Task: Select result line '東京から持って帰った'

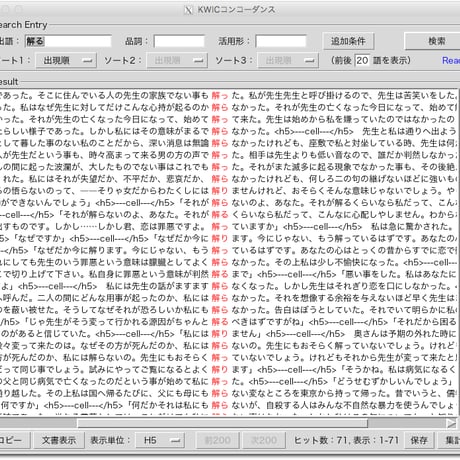Action: tap(230, 393)
